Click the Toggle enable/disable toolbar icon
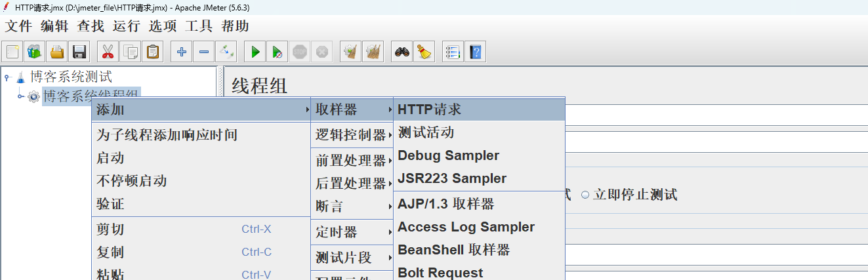Viewport: 868px width, 280px height. [226, 51]
